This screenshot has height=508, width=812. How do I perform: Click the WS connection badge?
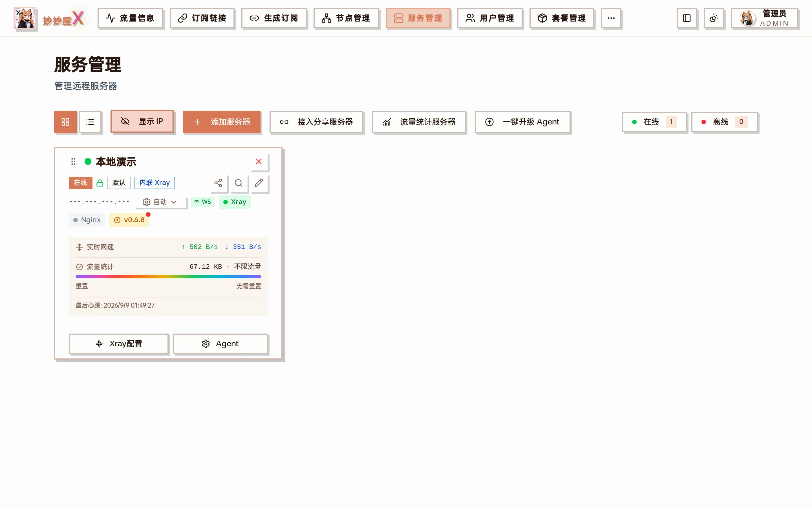coord(202,202)
